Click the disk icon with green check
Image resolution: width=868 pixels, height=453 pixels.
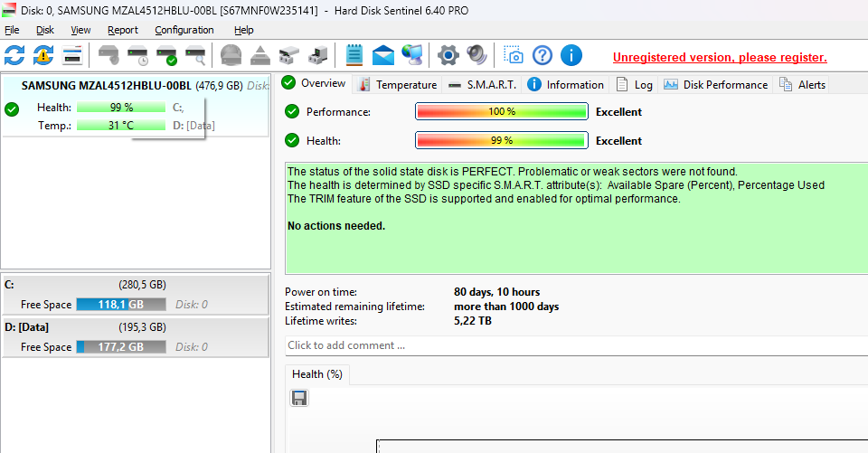166,55
